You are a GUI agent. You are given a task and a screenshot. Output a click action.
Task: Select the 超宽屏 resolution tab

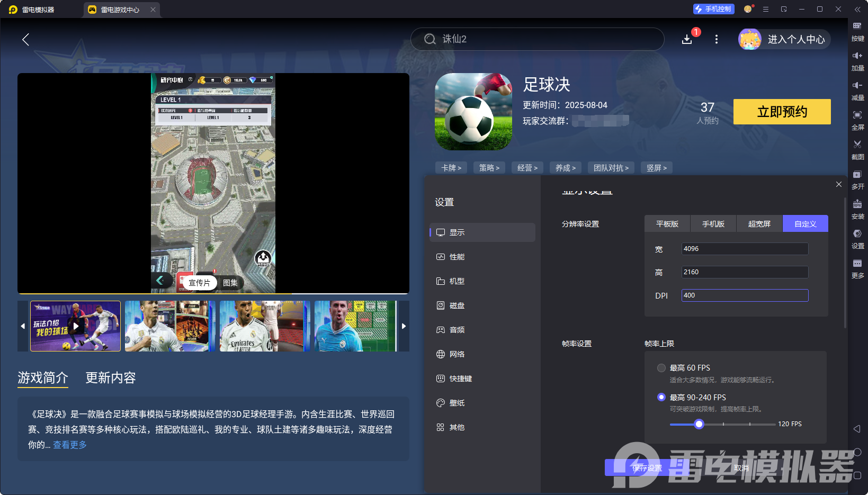click(x=759, y=224)
